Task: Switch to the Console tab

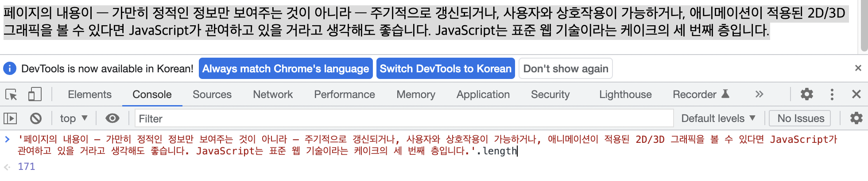Action: tap(152, 94)
